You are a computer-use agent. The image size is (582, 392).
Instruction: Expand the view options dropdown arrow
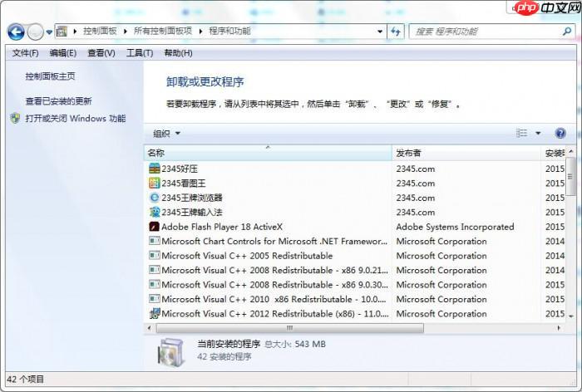pos(538,133)
